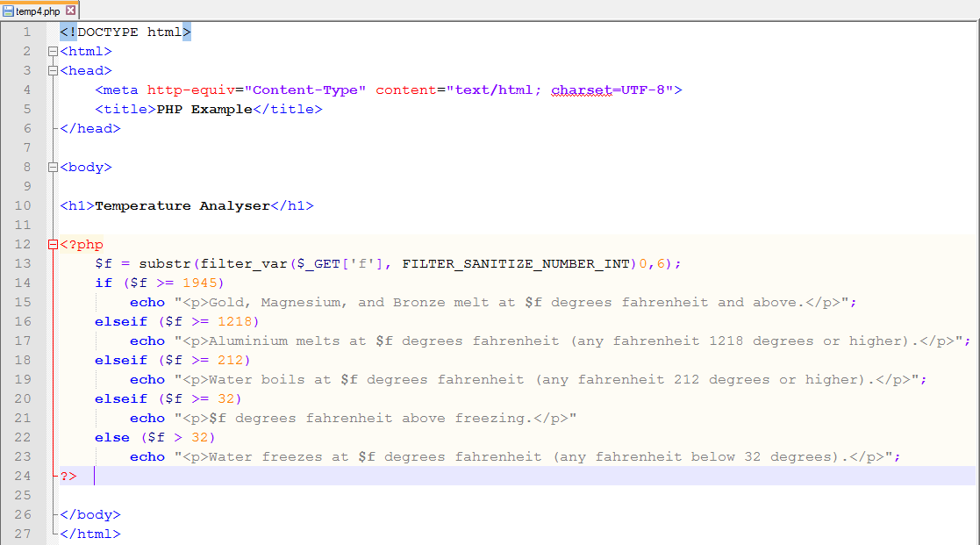Viewport: 980px width, 545px height.
Task: Click the if keyword on line 14
Action: coord(104,283)
